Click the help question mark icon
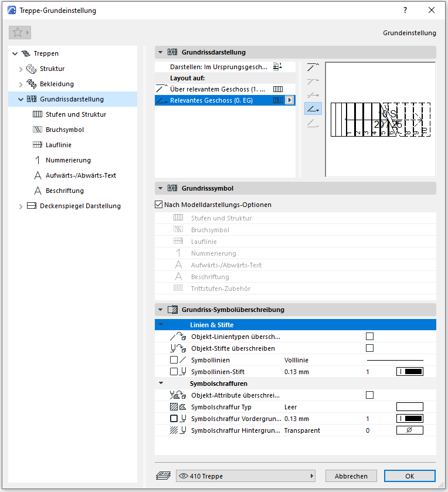The height and width of the screenshot is (492, 448). pyautogui.click(x=405, y=11)
